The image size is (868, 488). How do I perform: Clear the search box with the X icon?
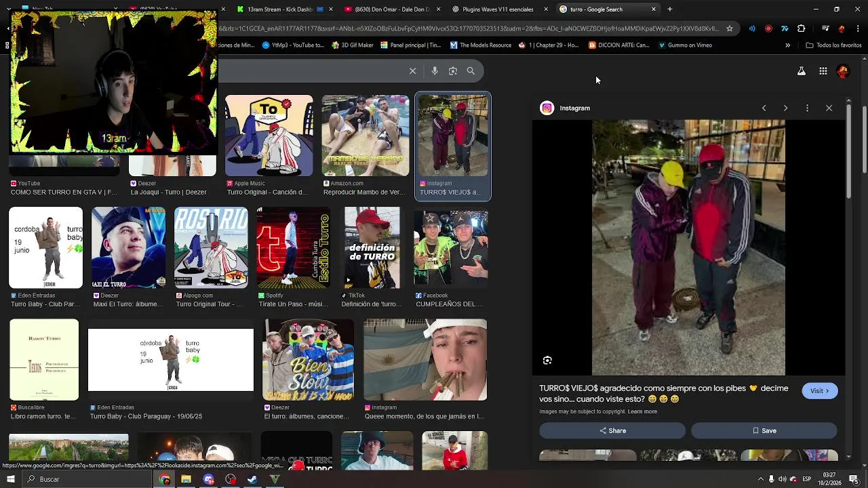(x=412, y=70)
